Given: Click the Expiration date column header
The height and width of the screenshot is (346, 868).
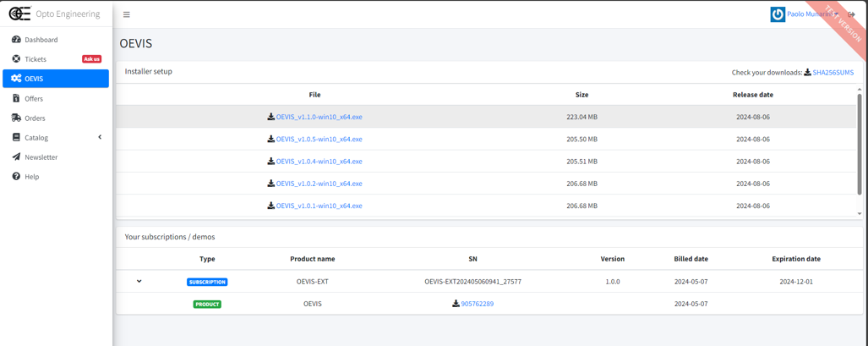Looking at the screenshot, I should (x=796, y=259).
